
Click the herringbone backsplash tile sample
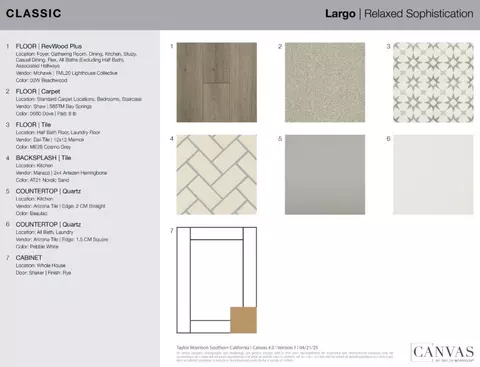click(x=217, y=175)
